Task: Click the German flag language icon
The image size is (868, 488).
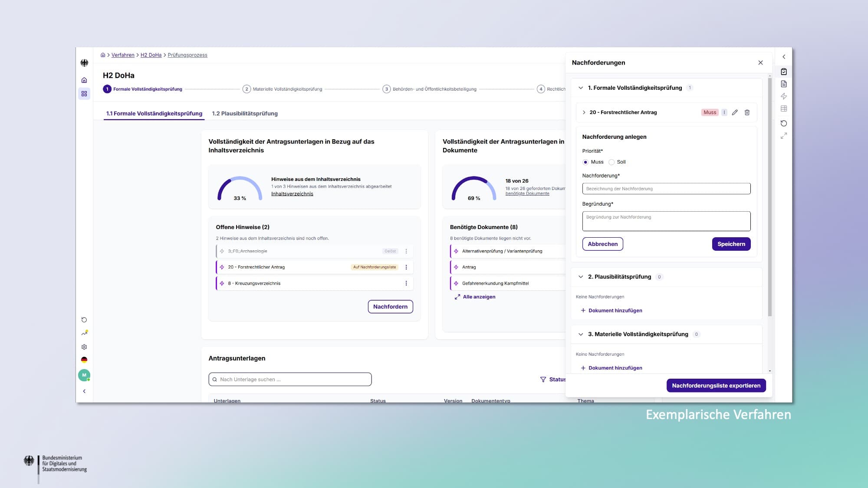Action: point(84,360)
